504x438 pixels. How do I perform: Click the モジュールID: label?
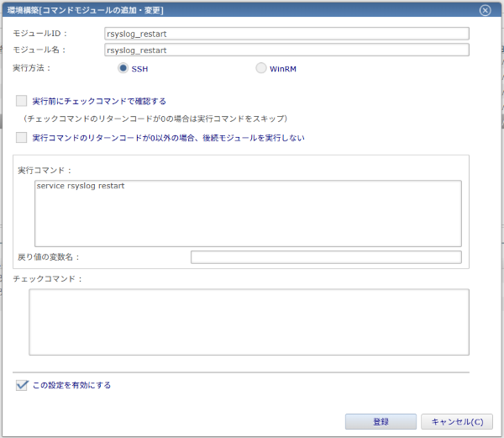point(39,34)
